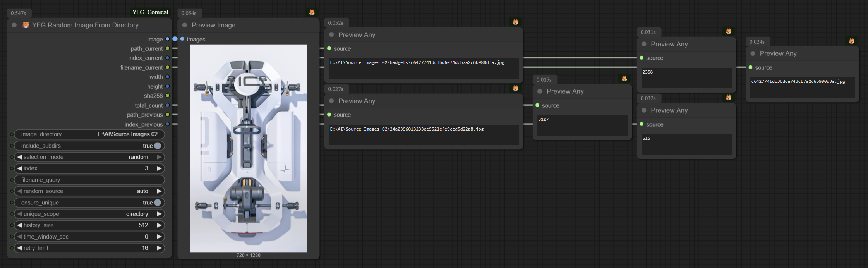Click the index_previous output slot dot
Image resolution: width=868 pixels, height=268 pixels.
coord(168,124)
